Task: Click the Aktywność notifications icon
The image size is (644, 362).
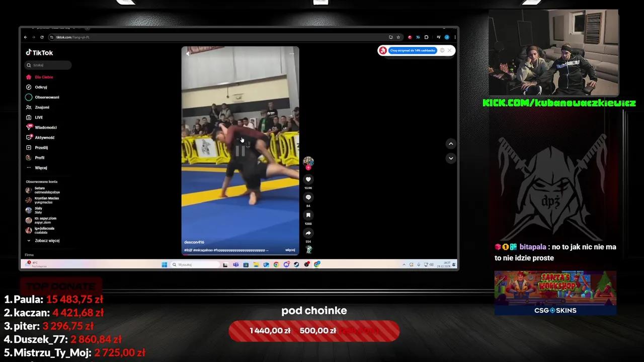Action: [x=29, y=137]
